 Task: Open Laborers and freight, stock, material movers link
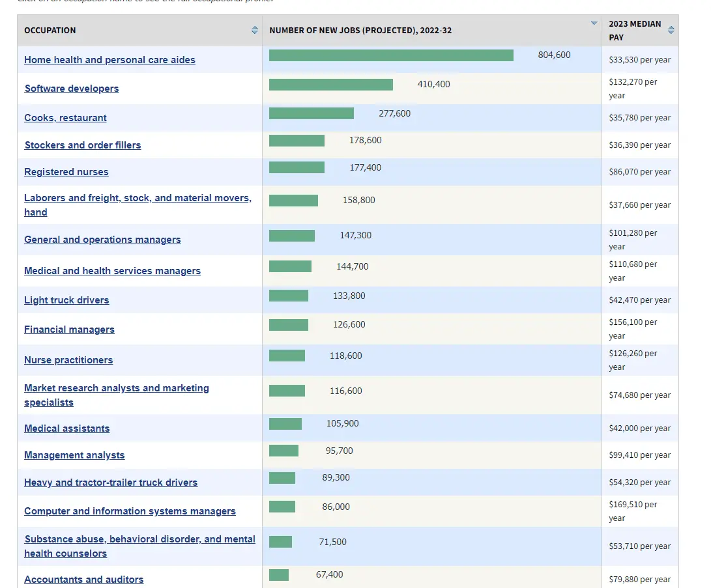tap(138, 204)
